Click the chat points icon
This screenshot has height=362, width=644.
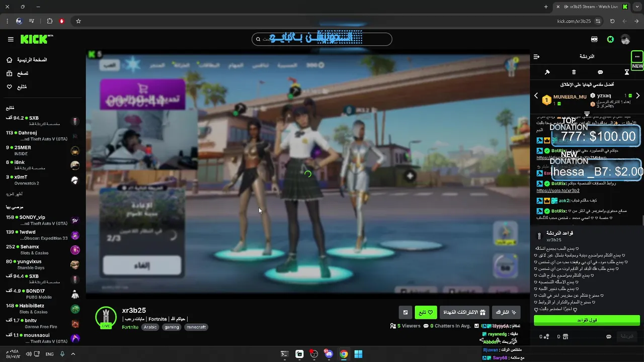click(546, 336)
